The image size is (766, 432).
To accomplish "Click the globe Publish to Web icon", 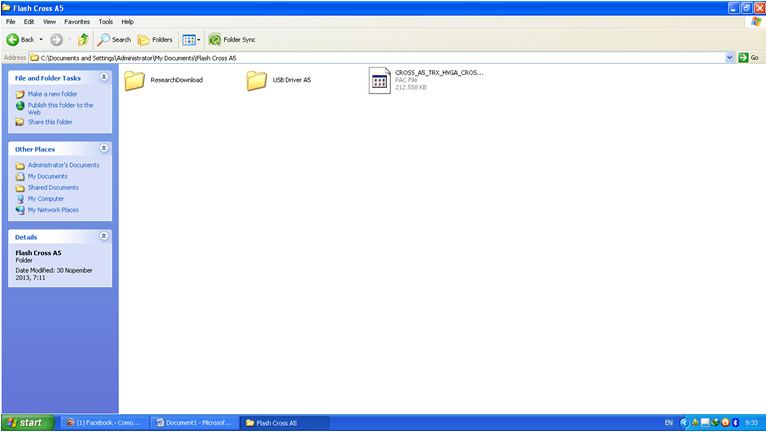I will click(20, 106).
